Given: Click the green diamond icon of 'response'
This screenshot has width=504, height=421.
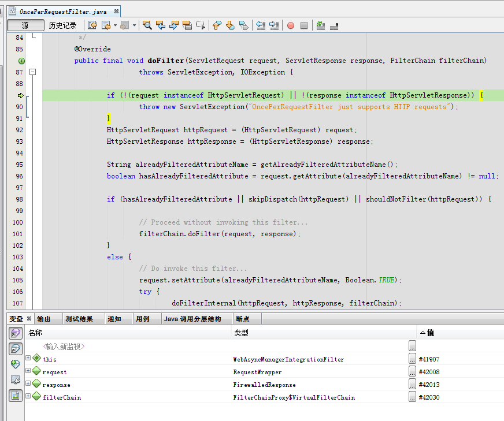Looking at the screenshot, I should coord(36,383).
